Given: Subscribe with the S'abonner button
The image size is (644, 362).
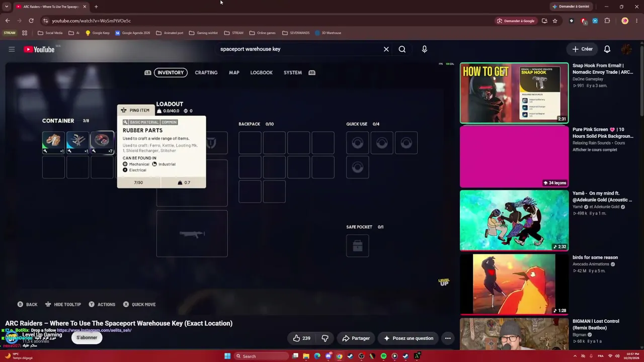Looking at the screenshot, I should click(x=87, y=338).
